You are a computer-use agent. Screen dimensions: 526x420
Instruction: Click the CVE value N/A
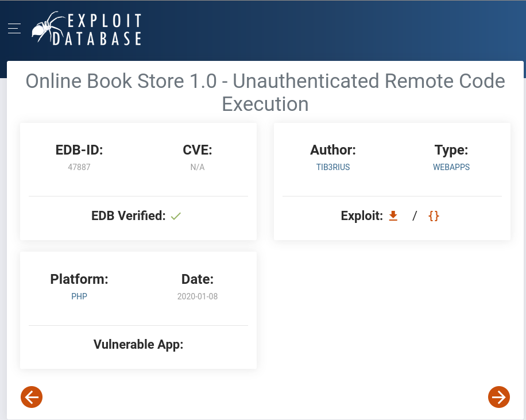(198, 168)
